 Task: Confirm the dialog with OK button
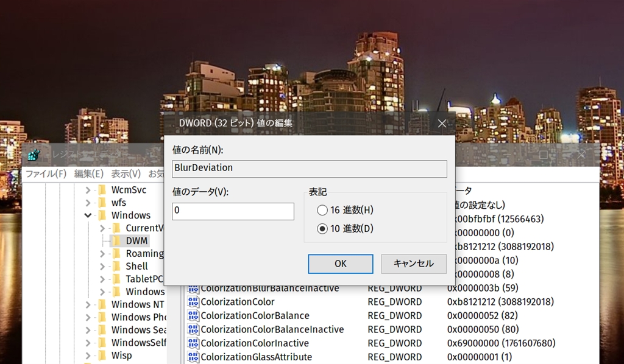tap(340, 264)
